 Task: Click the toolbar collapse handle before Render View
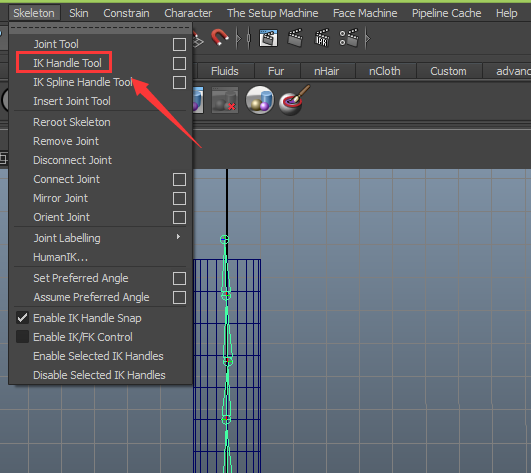249,38
